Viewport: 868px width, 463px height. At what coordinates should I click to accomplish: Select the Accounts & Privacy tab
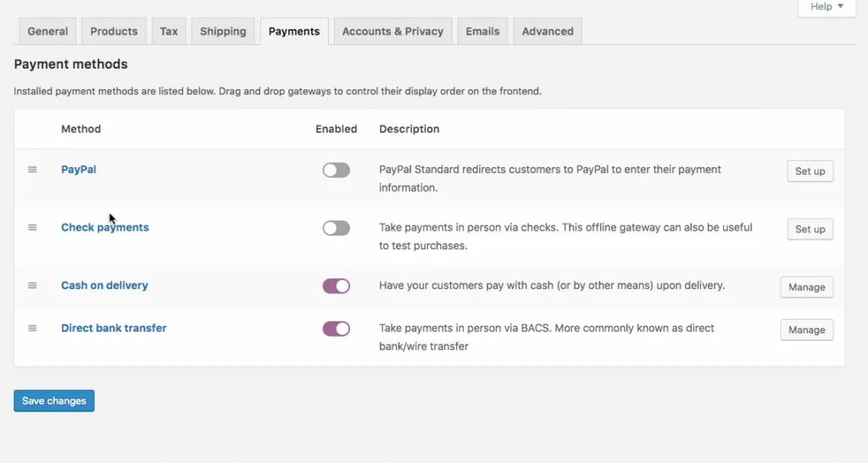pos(392,31)
